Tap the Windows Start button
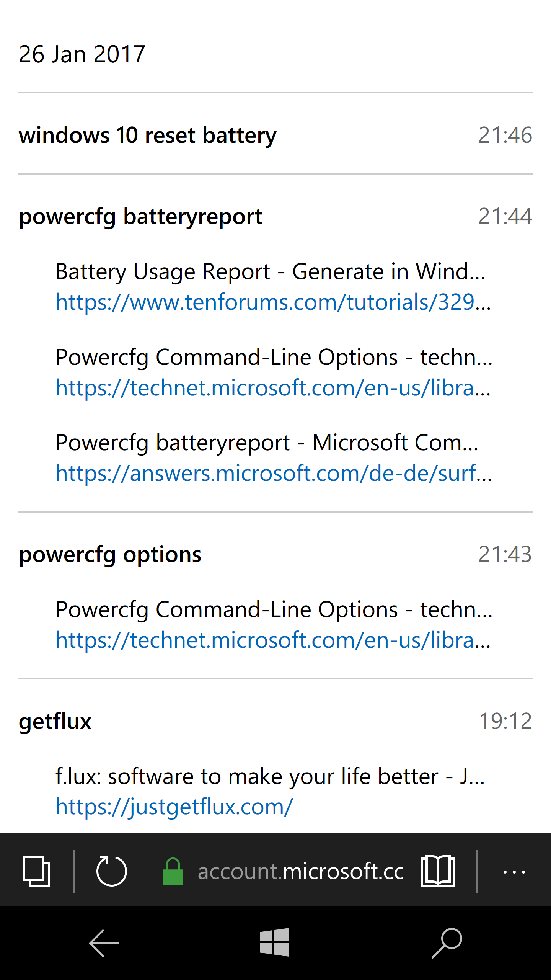This screenshot has width=551, height=980. [x=274, y=942]
